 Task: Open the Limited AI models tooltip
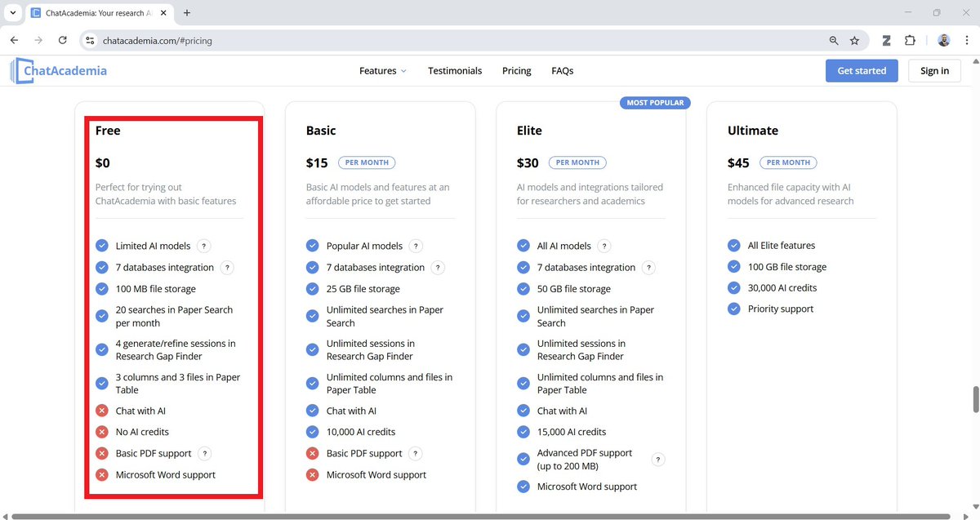pos(204,245)
